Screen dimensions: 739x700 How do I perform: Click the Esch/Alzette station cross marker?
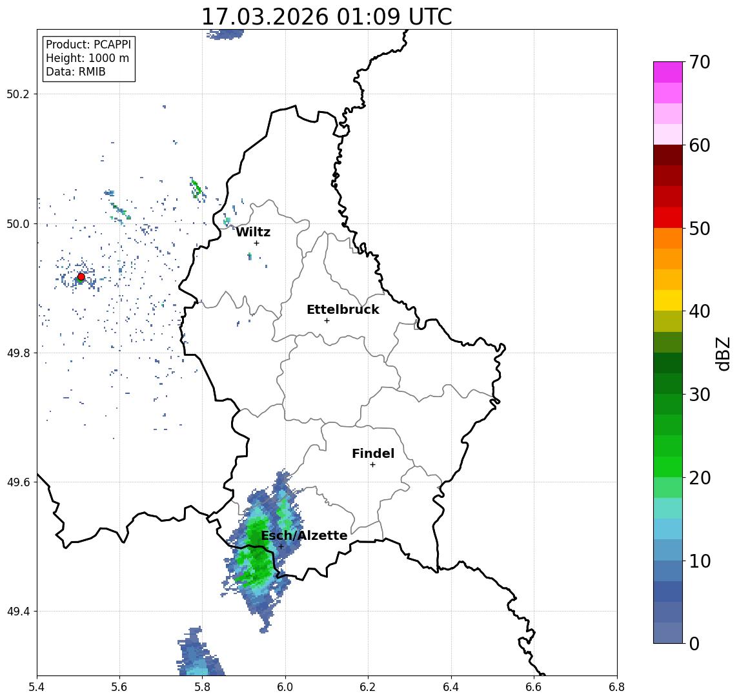pos(281,547)
